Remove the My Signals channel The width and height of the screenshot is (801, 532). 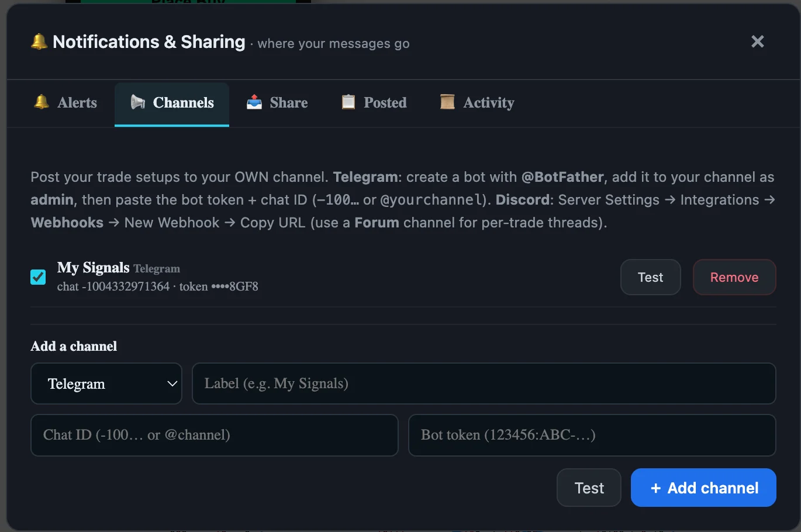pos(734,277)
